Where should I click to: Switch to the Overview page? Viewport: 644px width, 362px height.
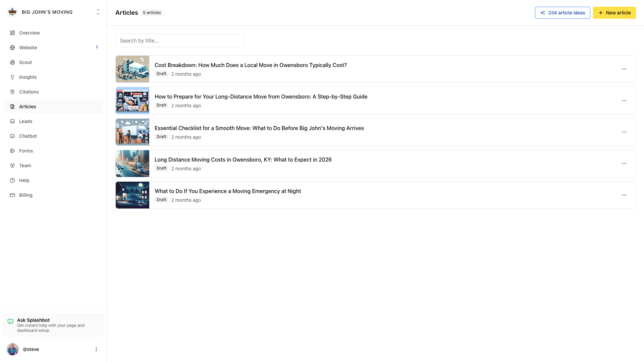(x=29, y=33)
